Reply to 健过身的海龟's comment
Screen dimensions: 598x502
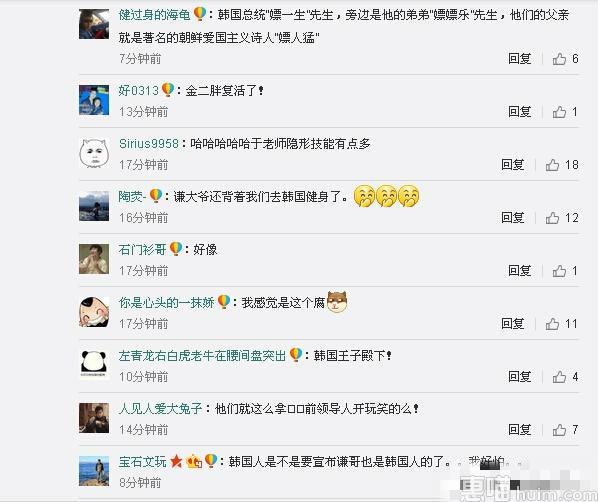tap(519, 59)
